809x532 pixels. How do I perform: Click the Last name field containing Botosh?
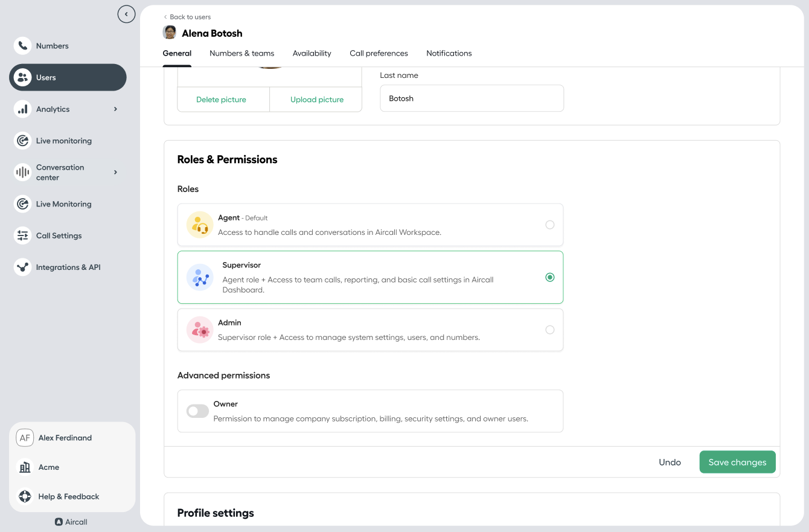click(472, 98)
